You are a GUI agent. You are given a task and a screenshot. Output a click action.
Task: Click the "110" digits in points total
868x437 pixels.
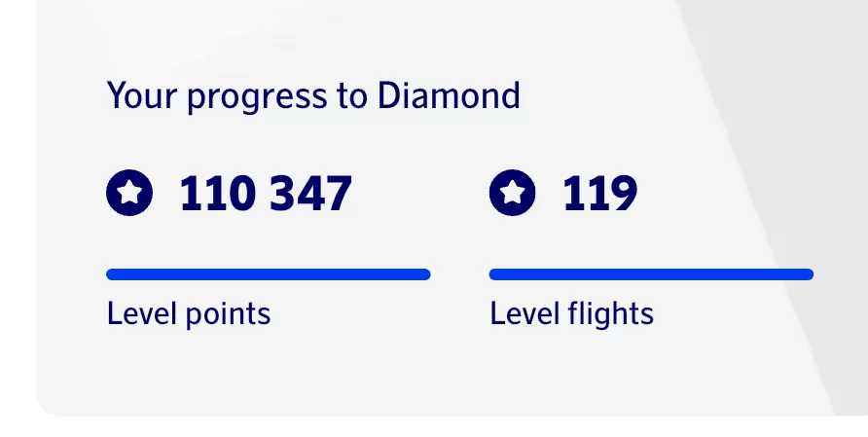[x=218, y=194]
